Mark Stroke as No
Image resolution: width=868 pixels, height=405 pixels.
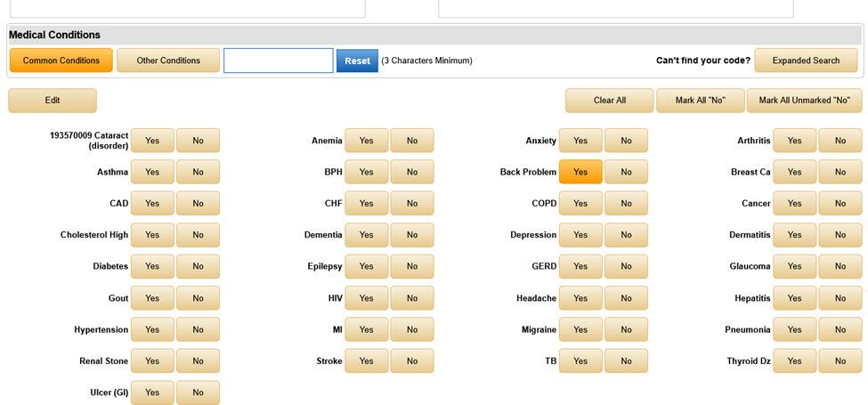pos(412,361)
